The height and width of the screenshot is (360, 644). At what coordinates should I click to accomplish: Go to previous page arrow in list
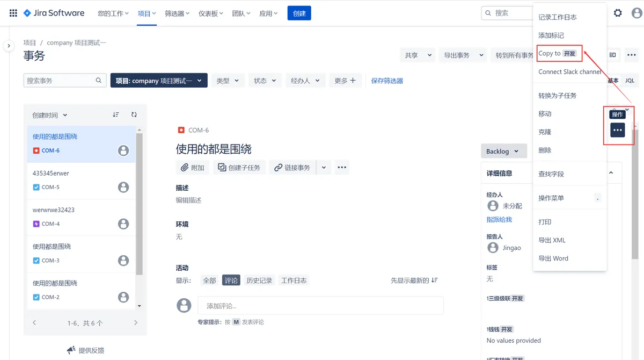pyautogui.click(x=34, y=323)
